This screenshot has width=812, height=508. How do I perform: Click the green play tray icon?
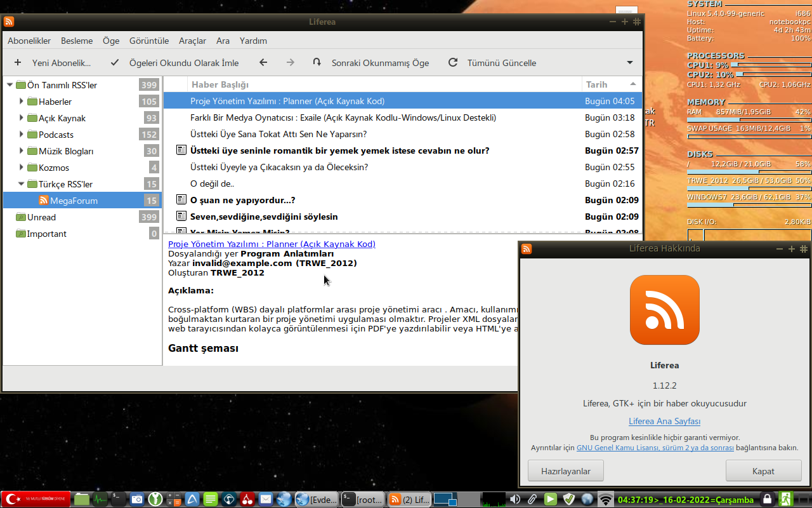coord(551,499)
